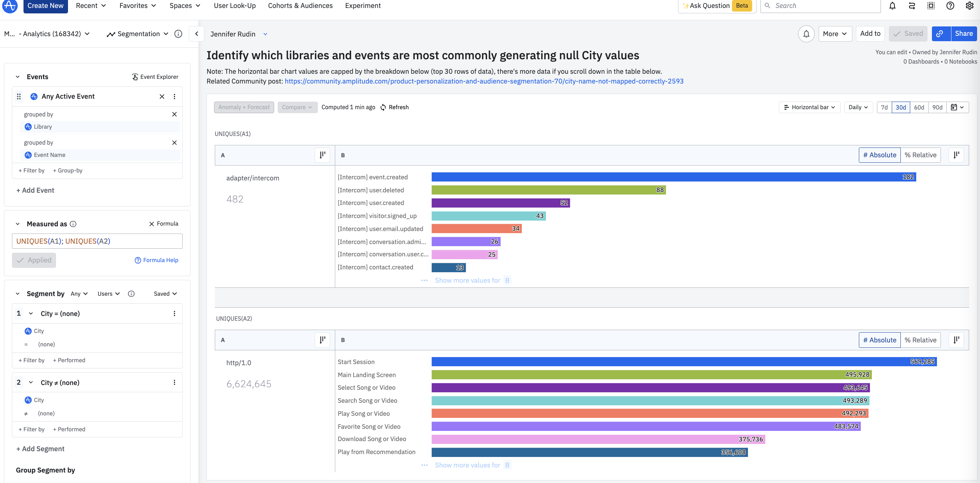Click the chart alert bell icon
Viewport: 980px width, 483px height.
click(x=806, y=34)
